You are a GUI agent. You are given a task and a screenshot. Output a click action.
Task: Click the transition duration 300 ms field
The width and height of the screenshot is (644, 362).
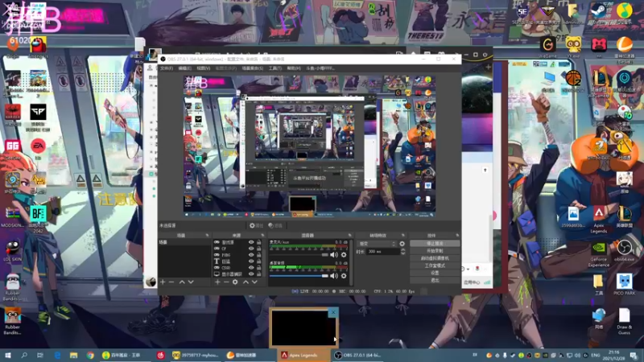click(383, 252)
